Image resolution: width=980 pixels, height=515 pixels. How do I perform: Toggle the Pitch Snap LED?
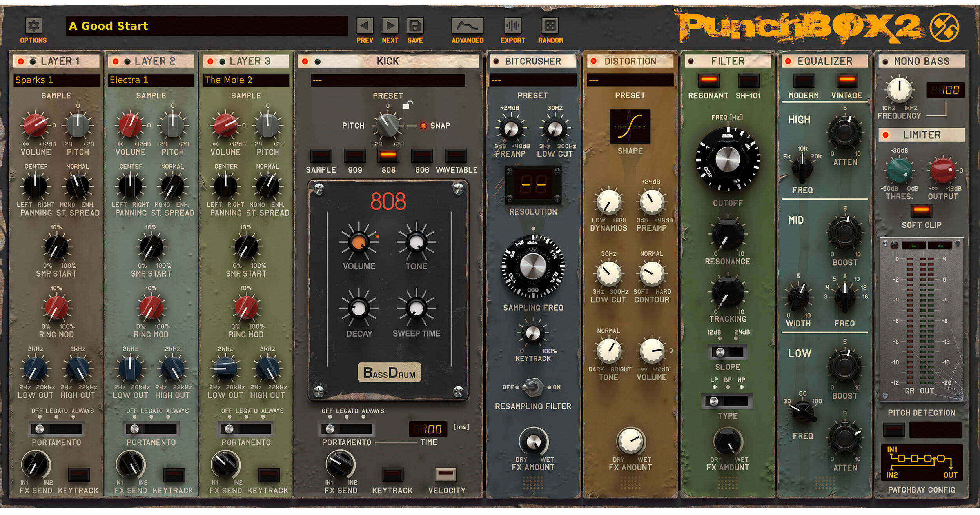coord(423,126)
